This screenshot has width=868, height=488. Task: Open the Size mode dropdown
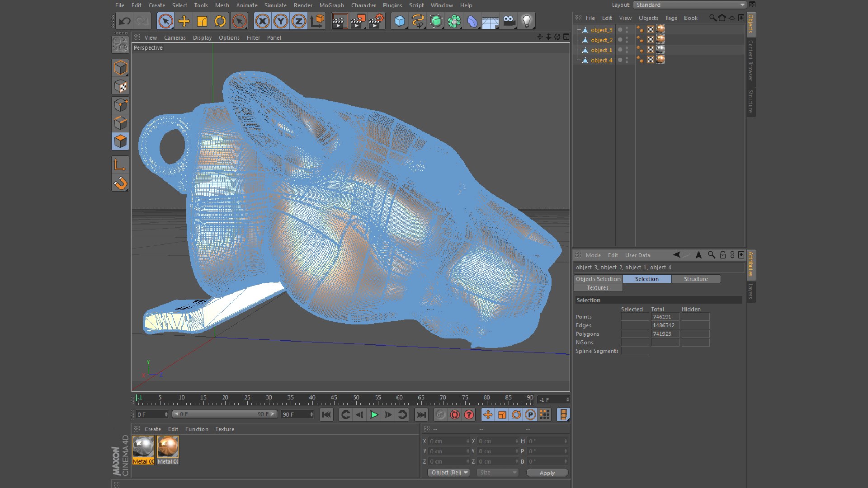coord(498,473)
